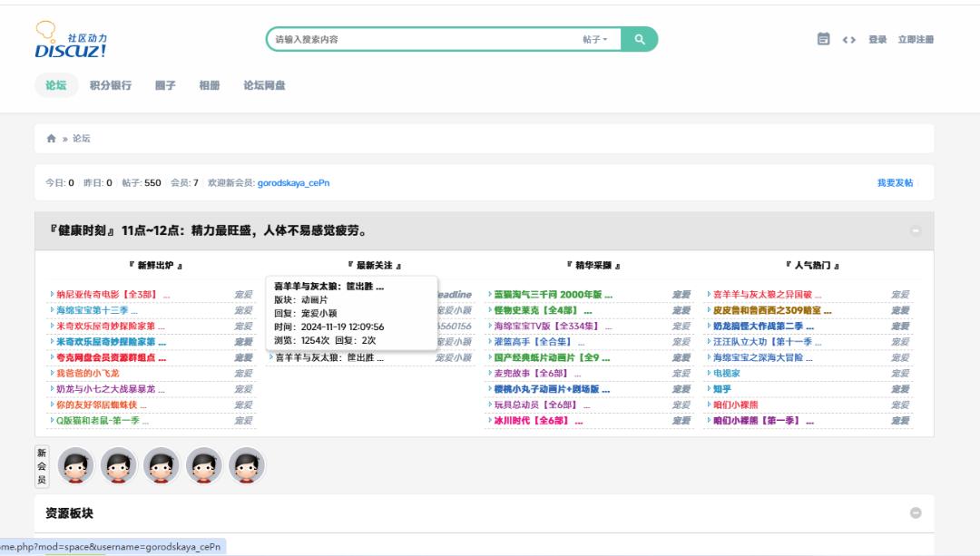This screenshot has height=556, width=980.
Task: Click the Discuz! logo
Action: pyautogui.click(x=71, y=40)
